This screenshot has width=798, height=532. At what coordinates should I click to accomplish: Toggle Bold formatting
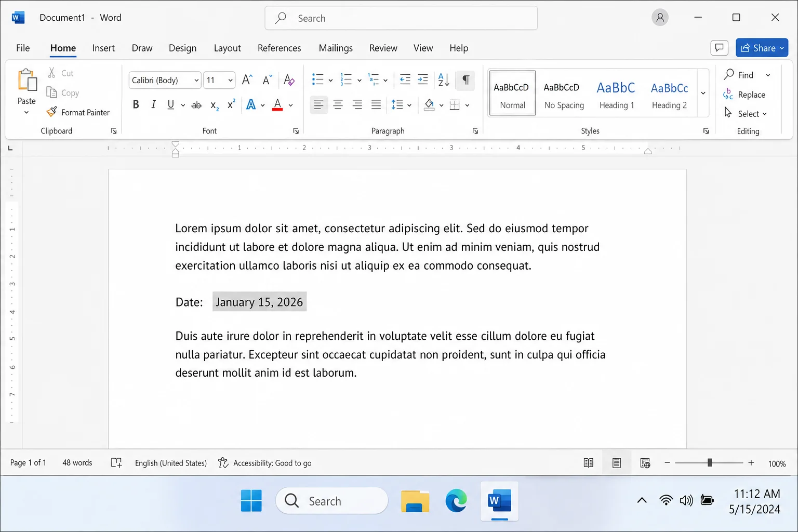coord(136,105)
